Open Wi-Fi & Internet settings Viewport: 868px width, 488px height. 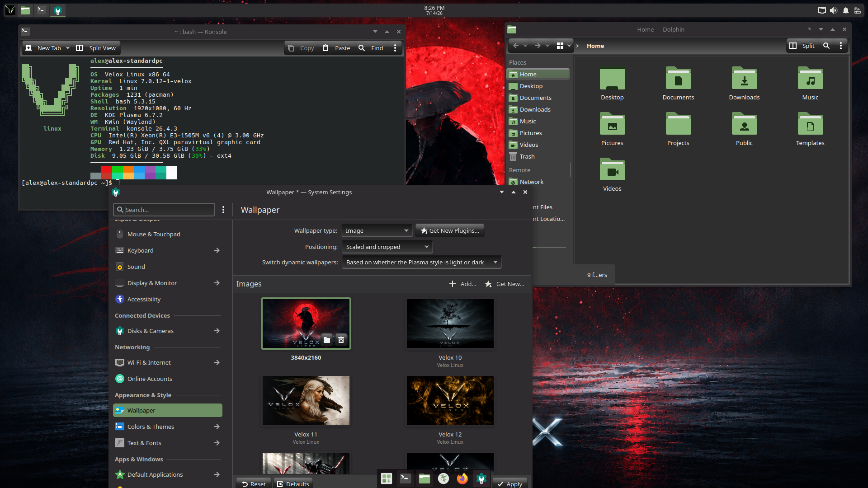click(x=168, y=362)
